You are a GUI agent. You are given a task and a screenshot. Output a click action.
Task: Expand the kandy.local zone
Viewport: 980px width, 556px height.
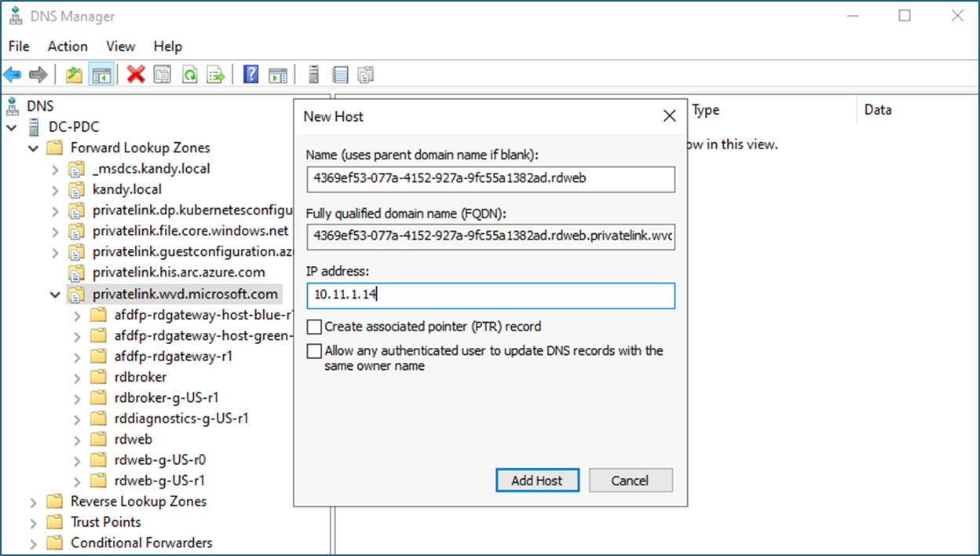click(x=55, y=189)
